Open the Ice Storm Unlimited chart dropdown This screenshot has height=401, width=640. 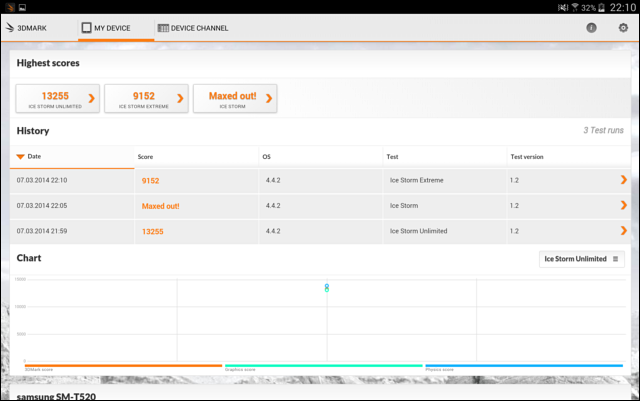coord(582,259)
